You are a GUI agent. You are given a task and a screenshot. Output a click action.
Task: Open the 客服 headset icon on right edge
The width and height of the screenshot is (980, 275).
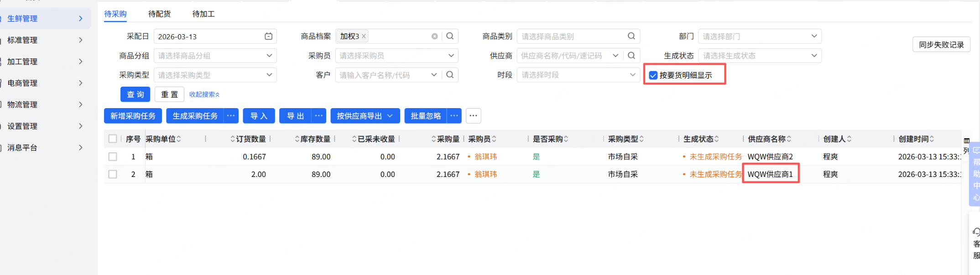tap(976, 232)
